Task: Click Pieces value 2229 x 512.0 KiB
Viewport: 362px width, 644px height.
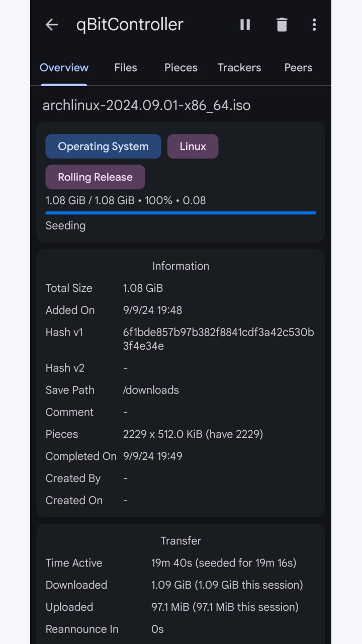Action: coord(193,434)
